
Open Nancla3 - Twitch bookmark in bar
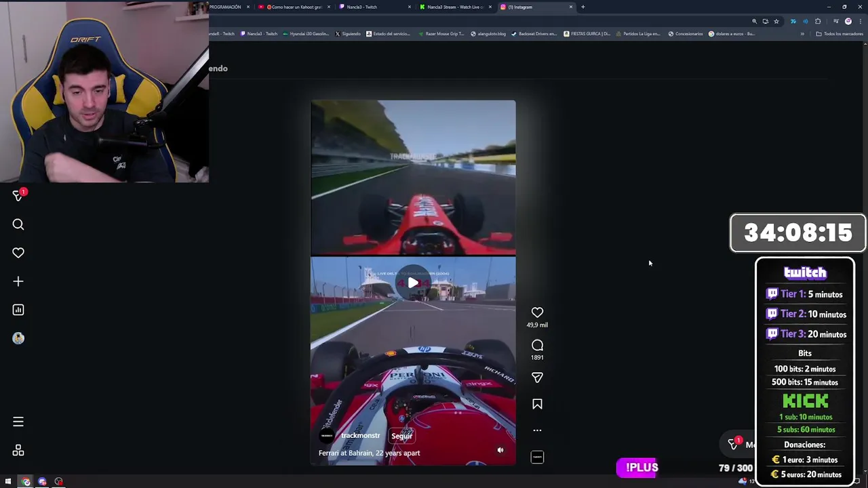pyautogui.click(x=259, y=34)
